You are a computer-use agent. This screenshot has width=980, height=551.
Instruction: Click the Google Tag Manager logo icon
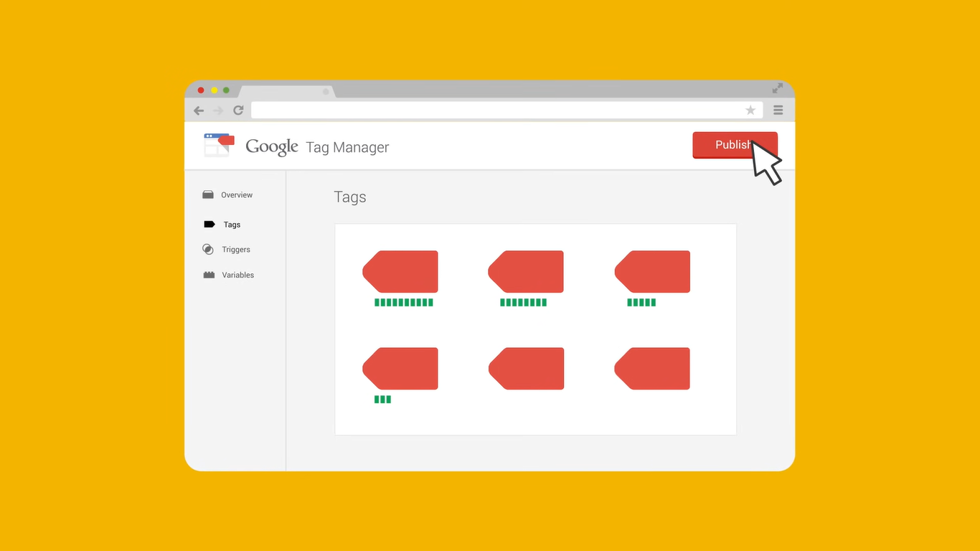[x=219, y=145]
